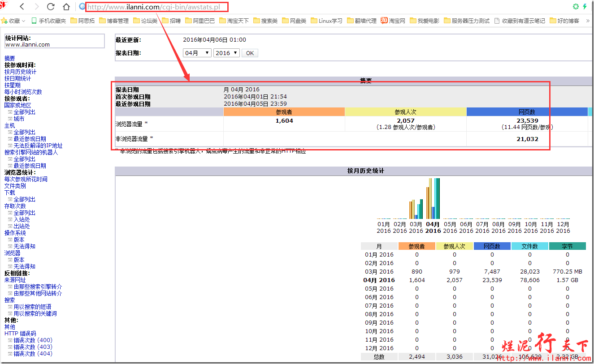Go to browser home page icon
Screen dimensions: 594x364
(66, 7)
